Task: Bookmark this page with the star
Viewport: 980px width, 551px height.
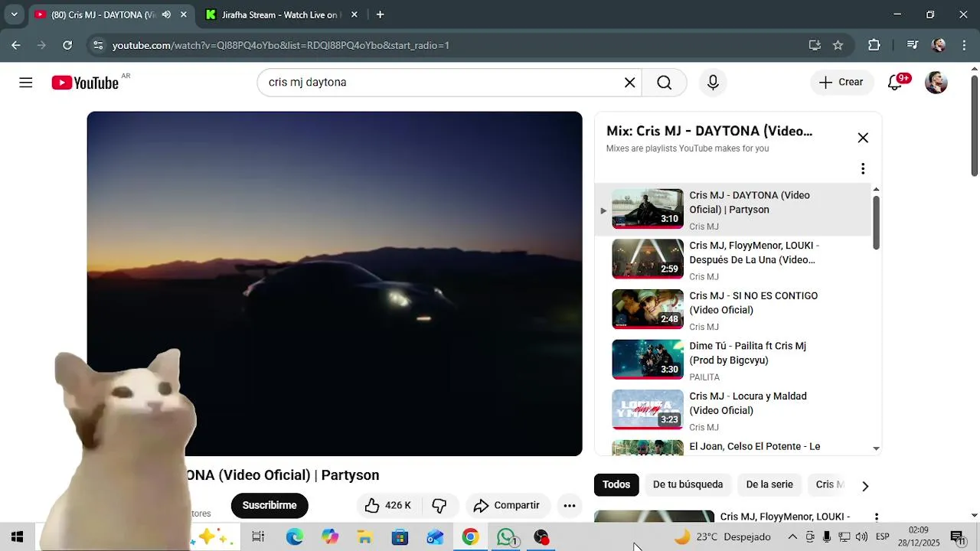Action: [838, 45]
